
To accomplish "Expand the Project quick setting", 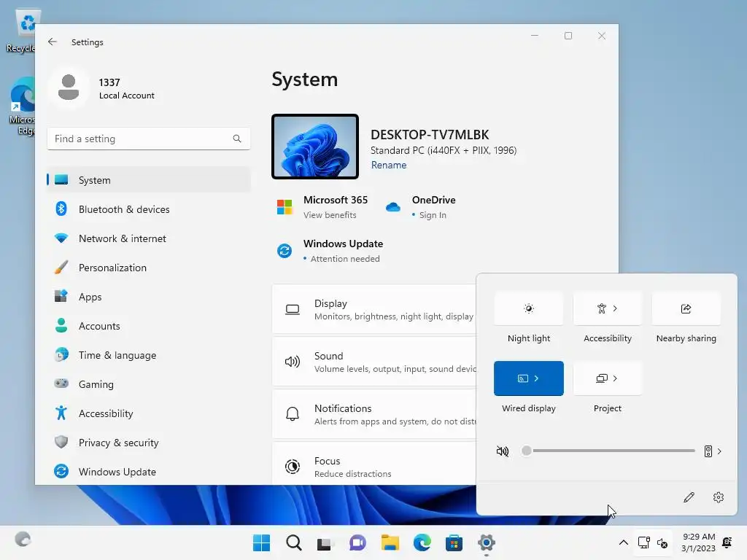I will tap(608, 378).
